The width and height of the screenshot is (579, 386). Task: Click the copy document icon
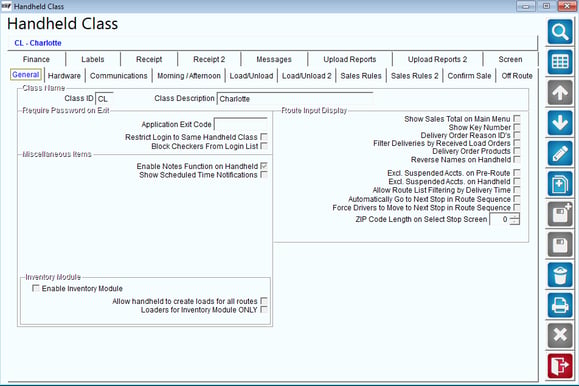tap(560, 184)
